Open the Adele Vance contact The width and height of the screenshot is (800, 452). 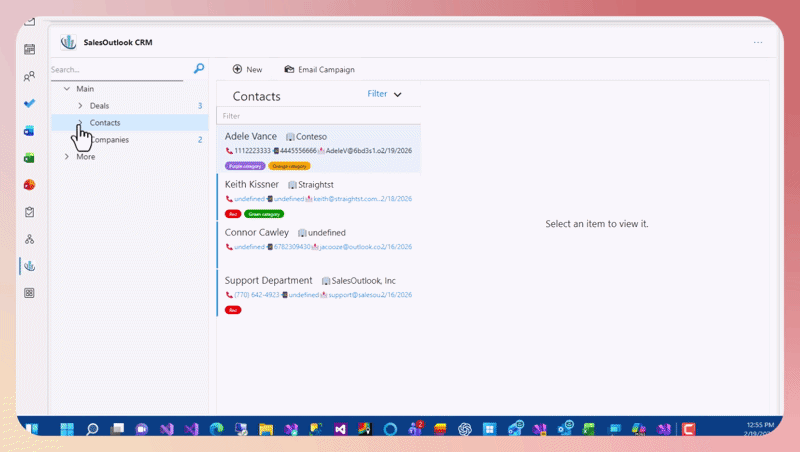(319, 149)
